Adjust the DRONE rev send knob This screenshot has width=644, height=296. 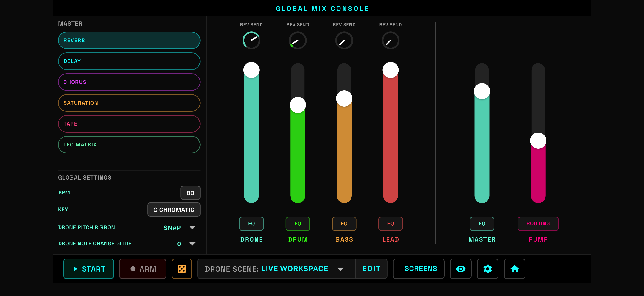pyautogui.click(x=251, y=40)
